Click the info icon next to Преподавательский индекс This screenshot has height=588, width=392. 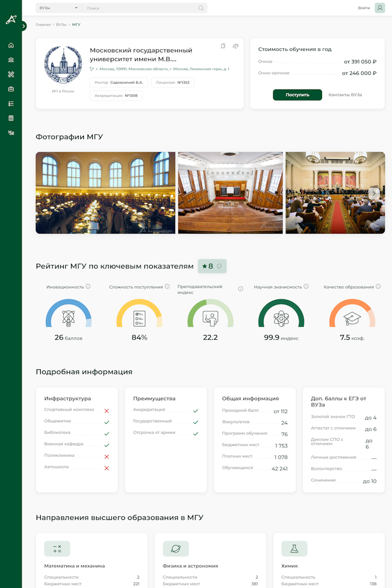(241, 289)
